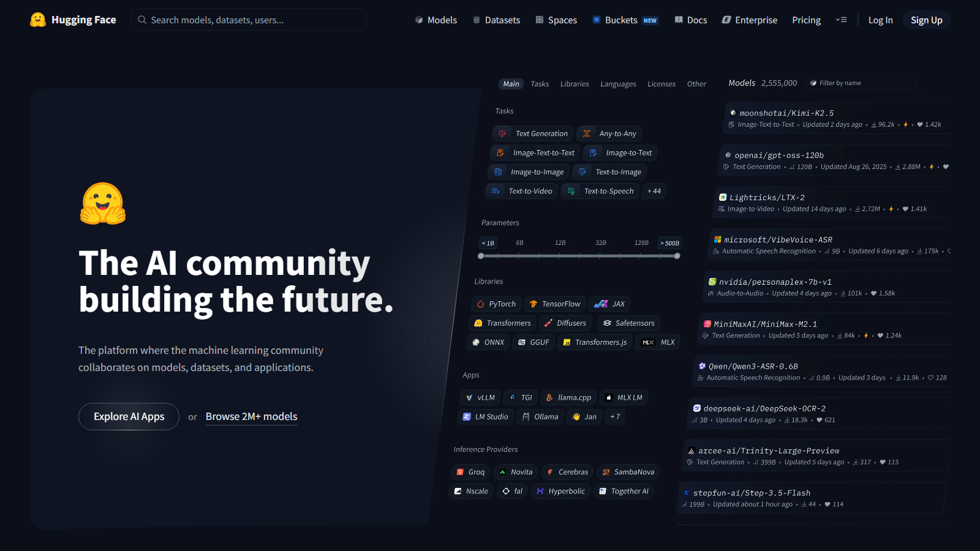Select the <1B parameters marker
The width and height of the screenshot is (980, 551).
pos(488,243)
